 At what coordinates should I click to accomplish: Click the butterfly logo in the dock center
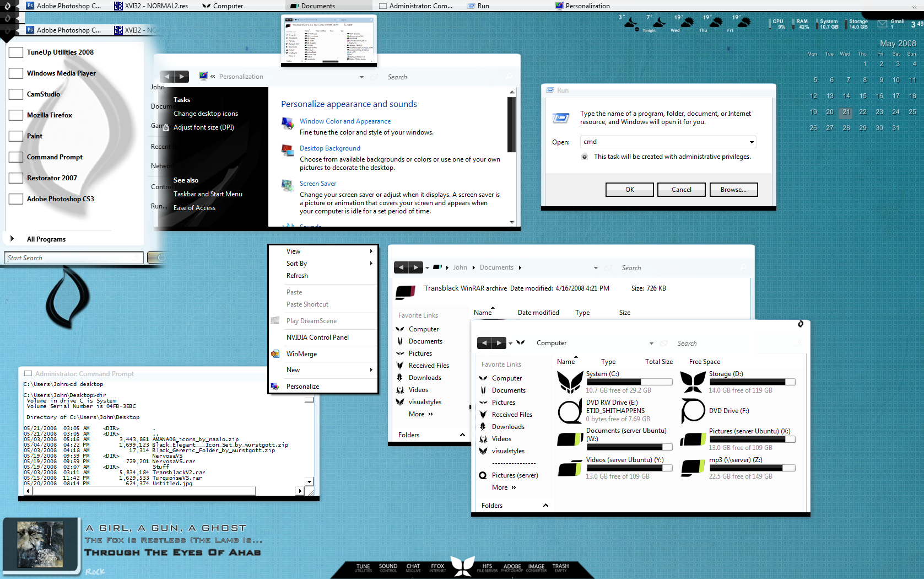point(462,566)
